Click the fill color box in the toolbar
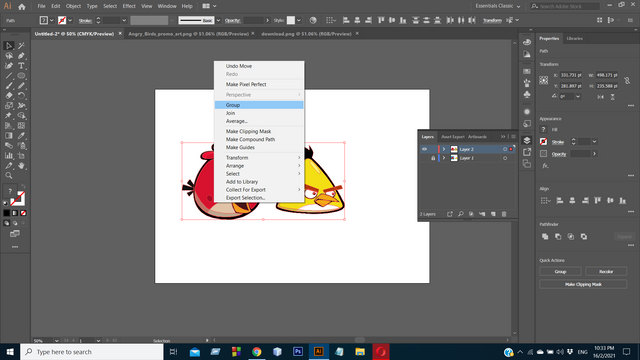Image resolution: width=640 pixels, height=360 pixels. tap(10, 191)
